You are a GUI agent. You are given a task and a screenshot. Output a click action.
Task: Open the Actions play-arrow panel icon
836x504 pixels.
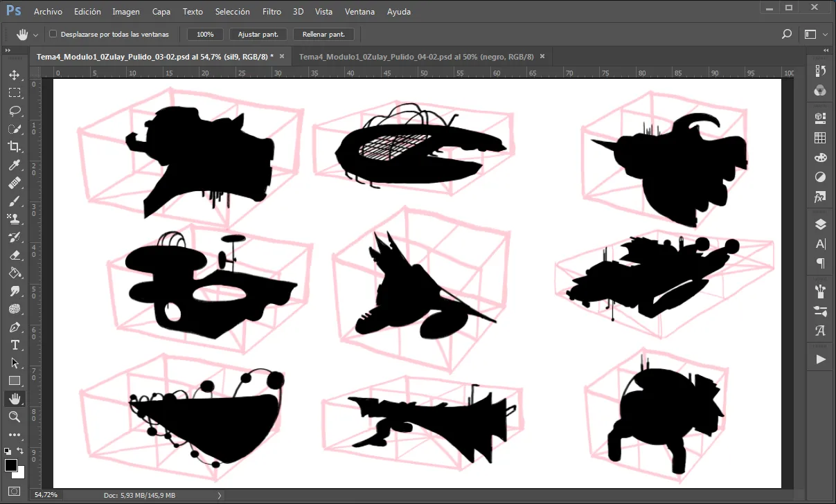[821, 359]
